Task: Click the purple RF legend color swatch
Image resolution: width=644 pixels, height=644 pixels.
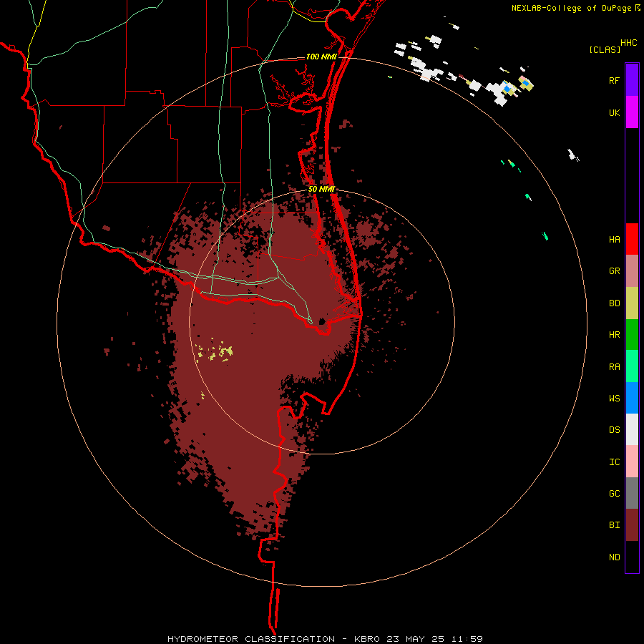Action: point(632,80)
